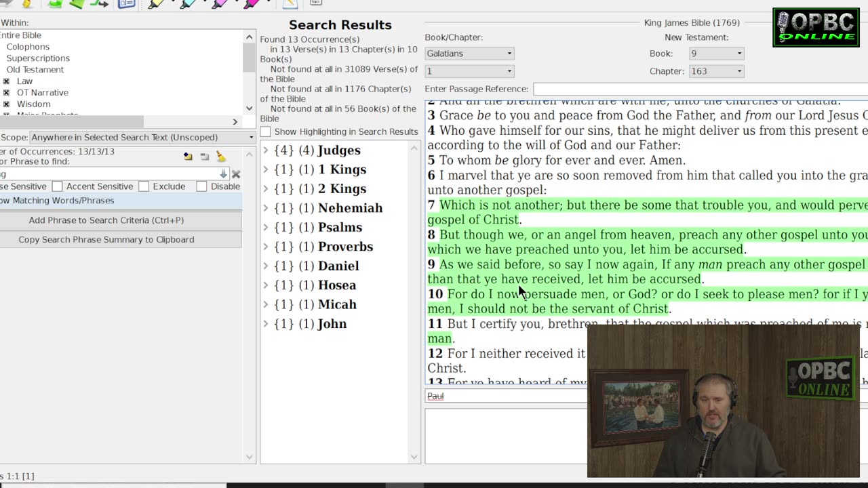Viewport: 868px width, 488px height.
Task: Expand the 2 Kings search results
Action: (266, 189)
